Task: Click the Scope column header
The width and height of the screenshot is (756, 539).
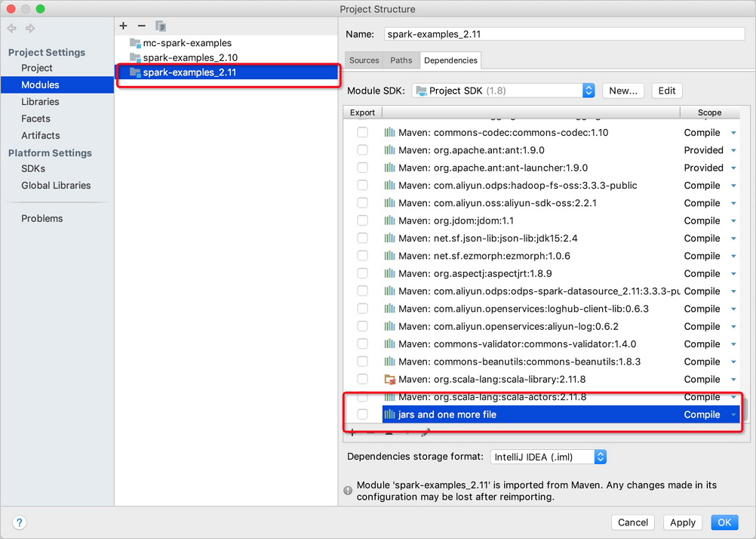Action: 709,112
